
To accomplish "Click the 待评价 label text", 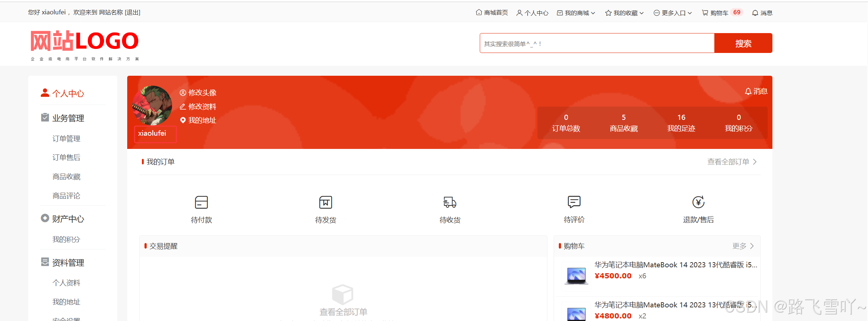I will [574, 220].
